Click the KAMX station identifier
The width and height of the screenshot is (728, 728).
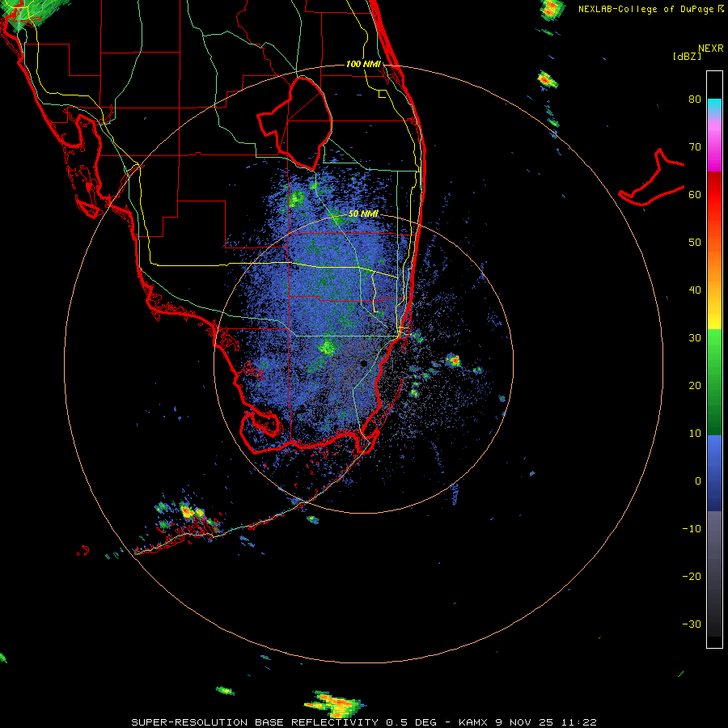[473, 722]
